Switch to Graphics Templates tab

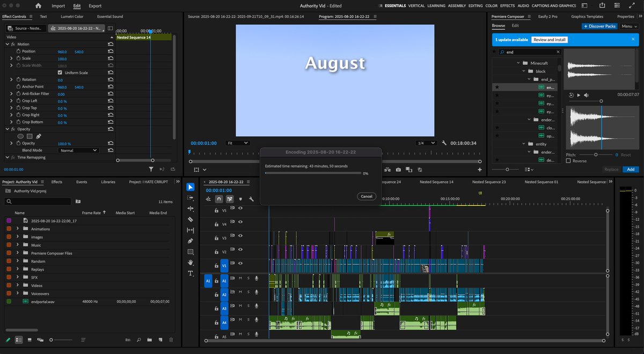click(x=587, y=17)
